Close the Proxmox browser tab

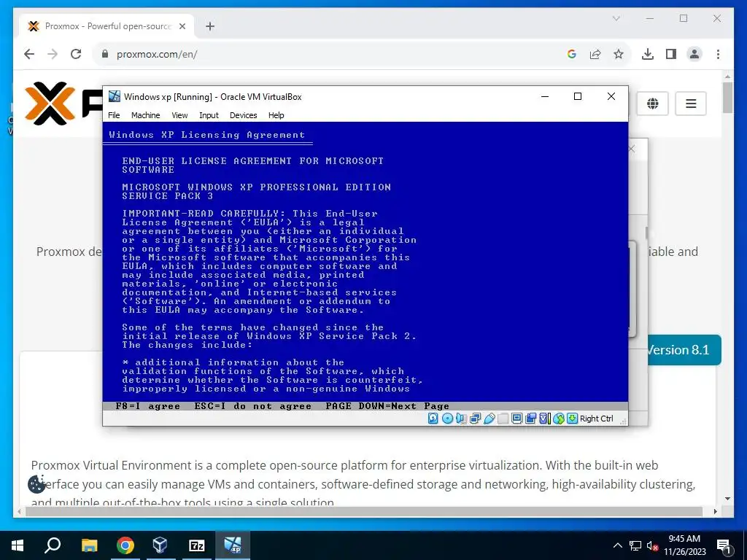click(182, 26)
